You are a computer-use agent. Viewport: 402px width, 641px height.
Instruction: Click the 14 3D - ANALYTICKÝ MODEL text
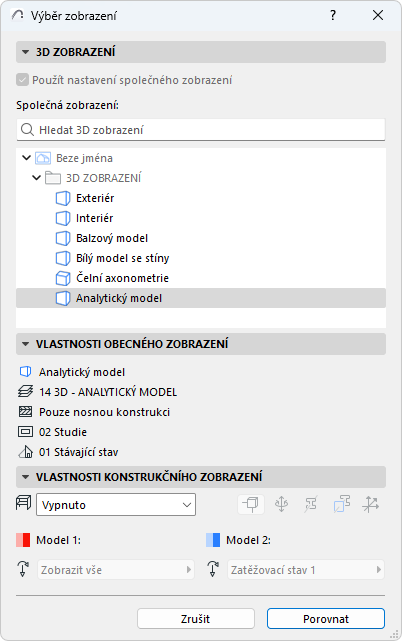pyautogui.click(x=108, y=392)
